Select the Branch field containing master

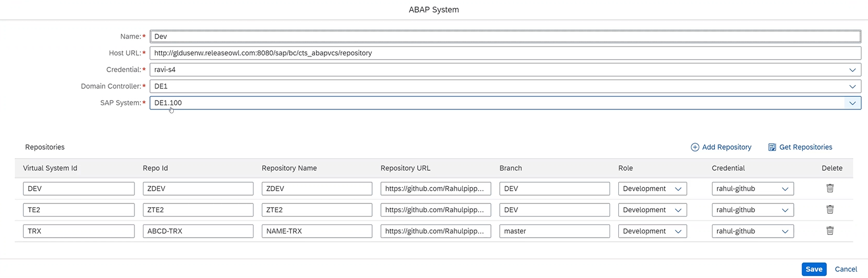point(554,231)
